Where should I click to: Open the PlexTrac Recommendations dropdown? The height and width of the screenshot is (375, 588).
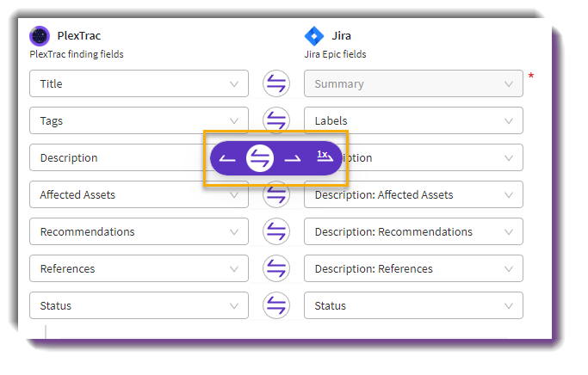pos(139,231)
